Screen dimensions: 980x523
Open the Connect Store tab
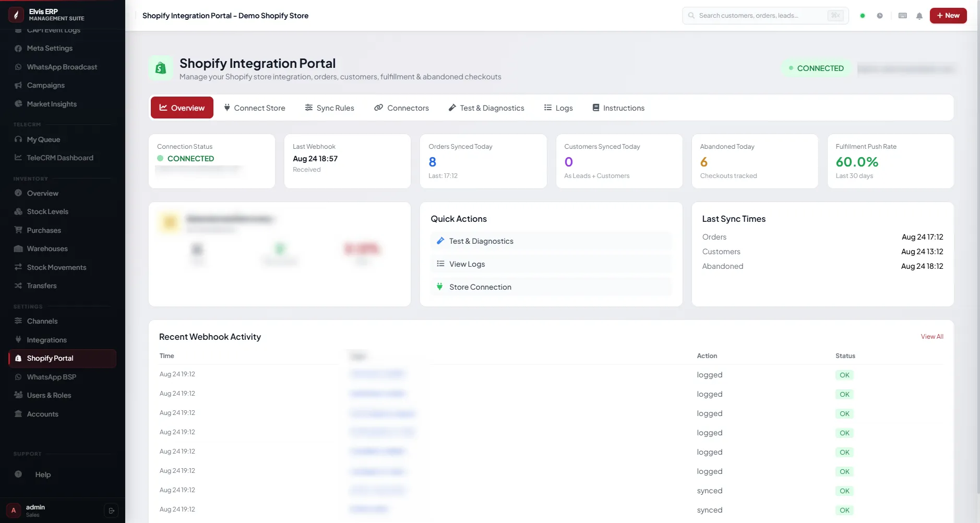pyautogui.click(x=255, y=108)
